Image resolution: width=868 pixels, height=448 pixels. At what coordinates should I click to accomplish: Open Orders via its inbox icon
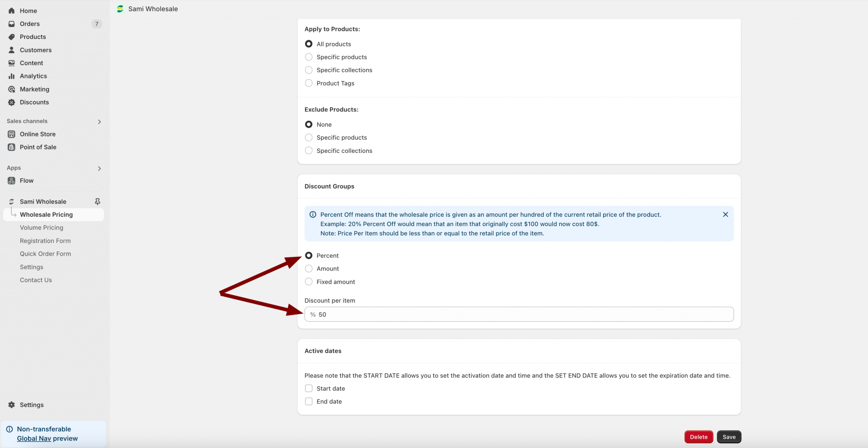(x=11, y=24)
